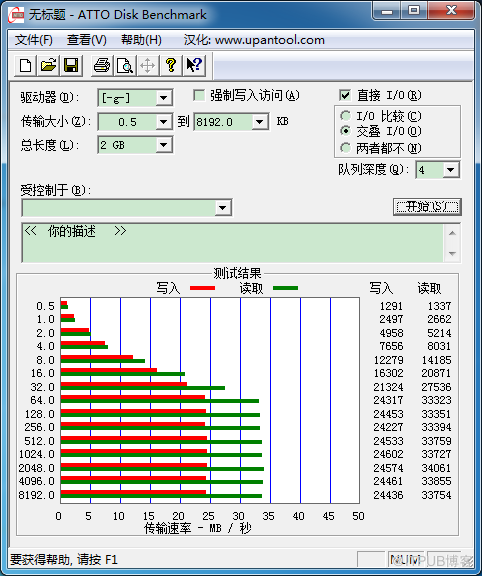Viewport: 482px width, 576px height.
Task: Open the 0.5 transfer size start dropdown
Action: click(163, 122)
